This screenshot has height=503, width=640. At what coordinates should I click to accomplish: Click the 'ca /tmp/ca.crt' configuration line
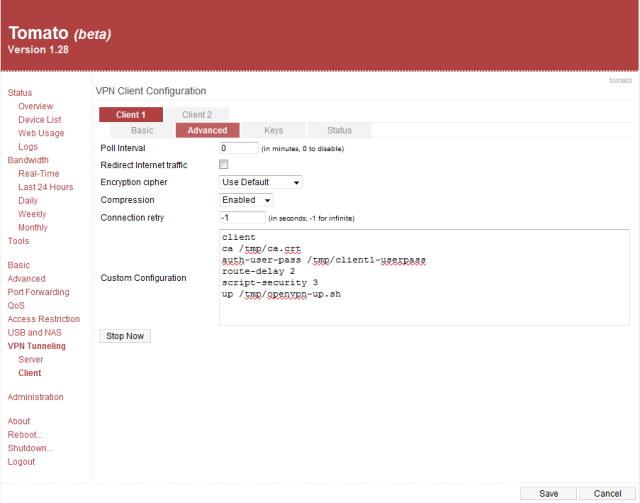(261, 249)
